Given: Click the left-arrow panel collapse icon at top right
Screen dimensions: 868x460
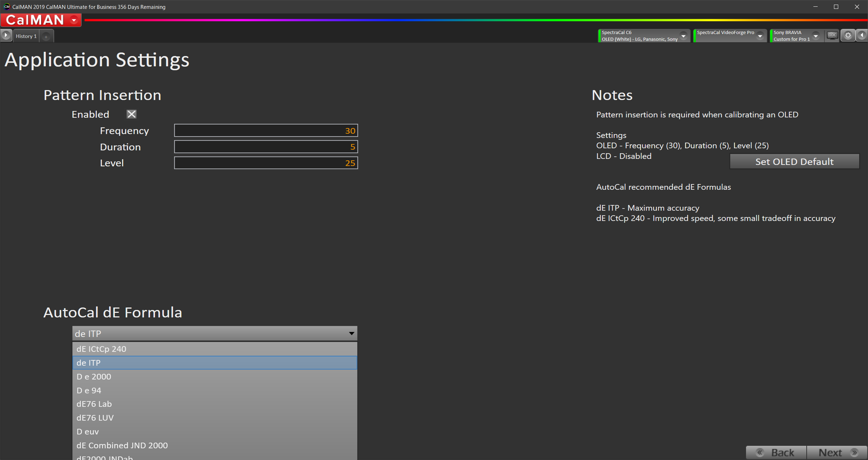Looking at the screenshot, I should pyautogui.click(x=862, y=35).
